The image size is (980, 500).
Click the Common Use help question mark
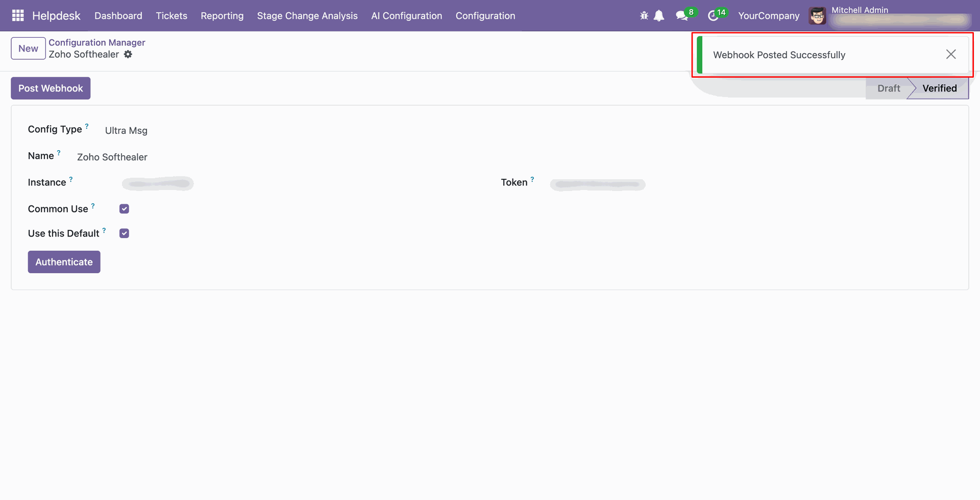pos(93,205)
